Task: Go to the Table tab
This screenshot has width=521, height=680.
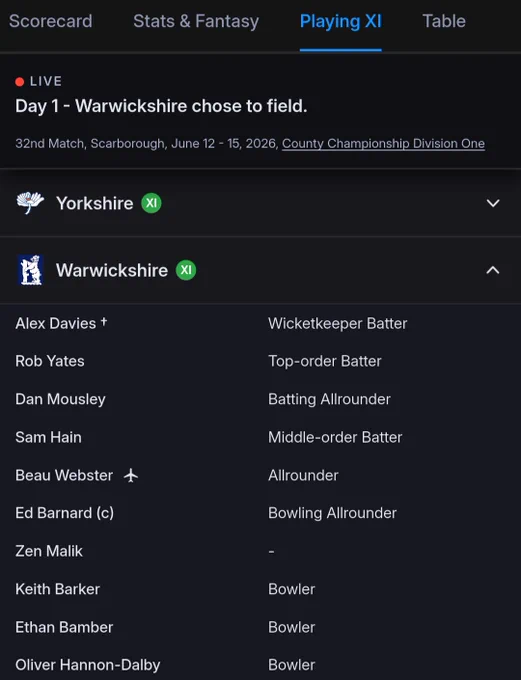Action: click(x=444, y=21)
